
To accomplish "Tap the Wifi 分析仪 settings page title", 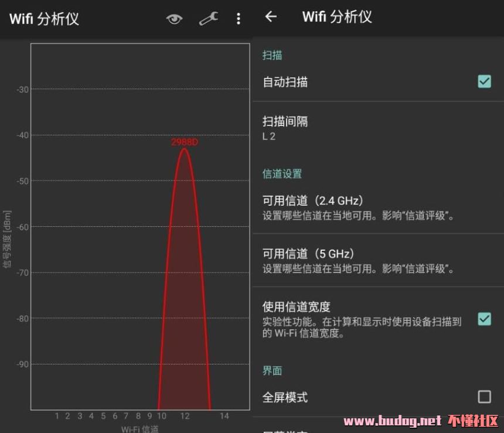I will [337, 16].
